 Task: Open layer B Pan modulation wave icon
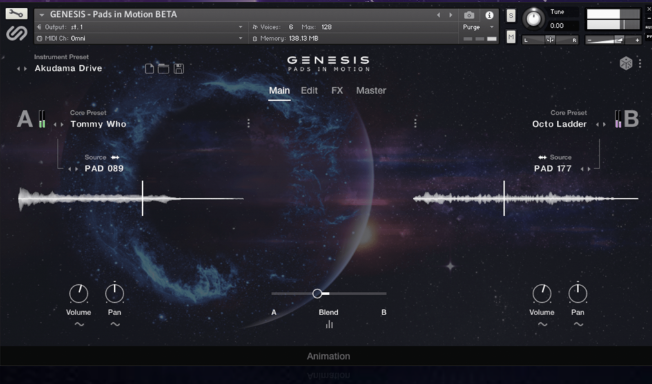click(x=578, y=325)
